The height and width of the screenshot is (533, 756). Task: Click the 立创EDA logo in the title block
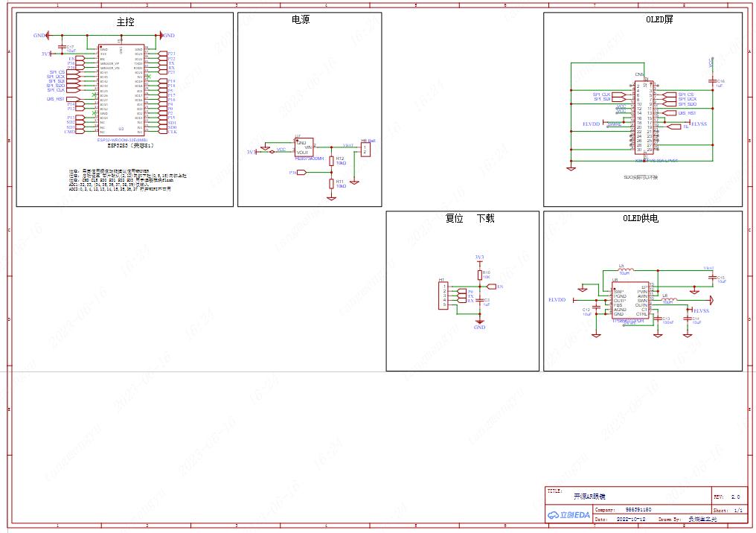pos(569,515)
